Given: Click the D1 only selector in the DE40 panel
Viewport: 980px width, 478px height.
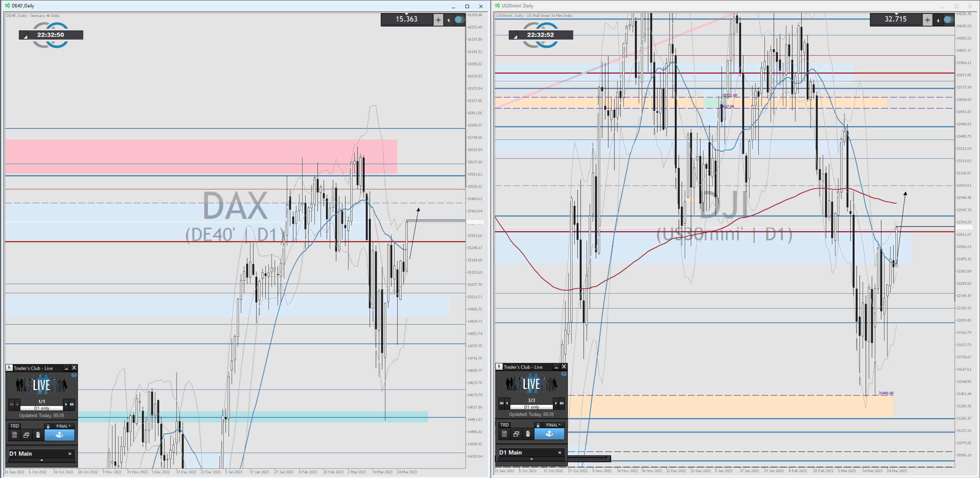Looking at the screenshot, I should point(41,408).
